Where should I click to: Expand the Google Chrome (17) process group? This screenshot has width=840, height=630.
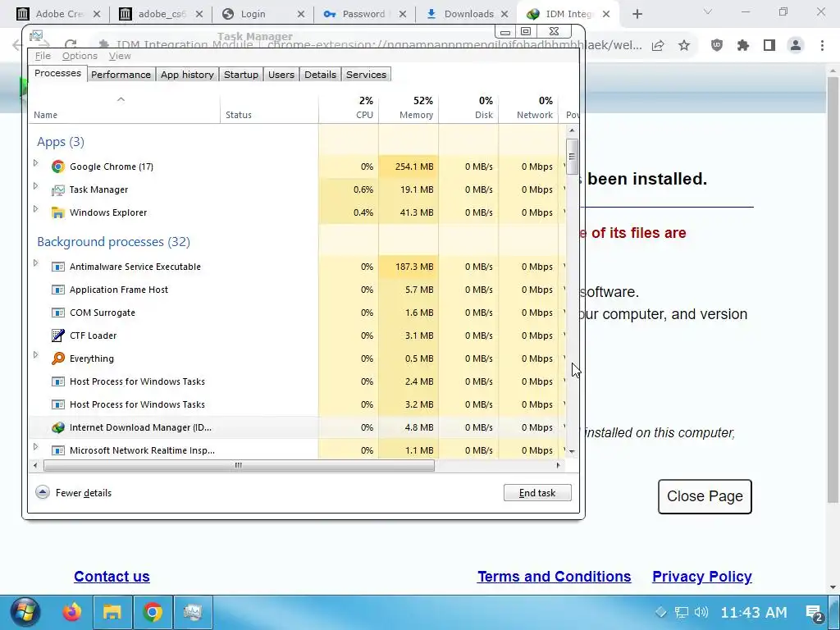36,163
